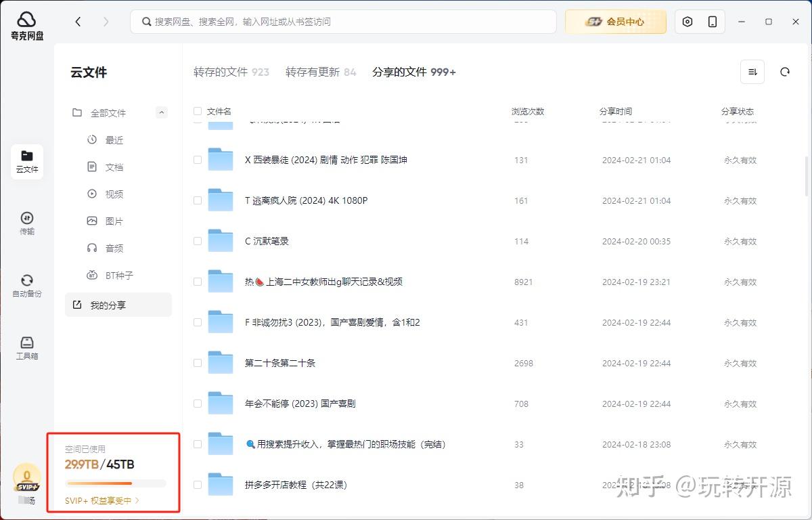The image size is (812, 520).
Task: Open 传输 transfer panel
Action: pyautogui.click(x=27, y=223)
